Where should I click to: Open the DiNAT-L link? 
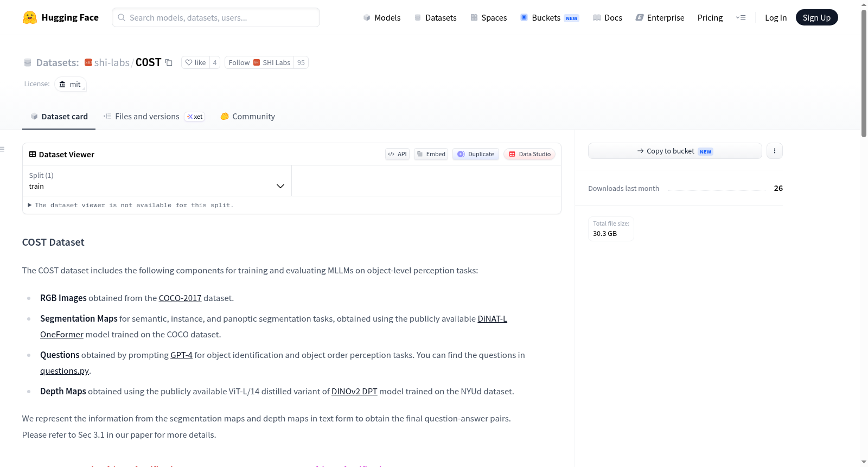point(492,319)
